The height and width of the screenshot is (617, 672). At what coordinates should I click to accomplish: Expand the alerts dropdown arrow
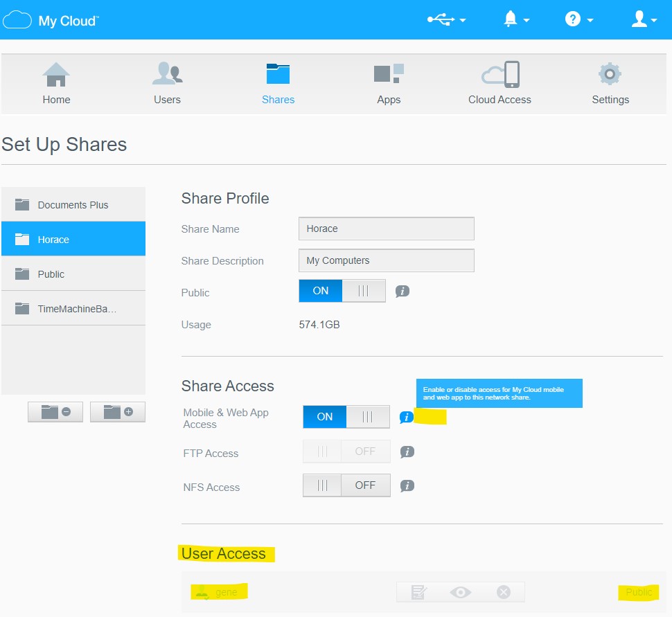(527, 20)
